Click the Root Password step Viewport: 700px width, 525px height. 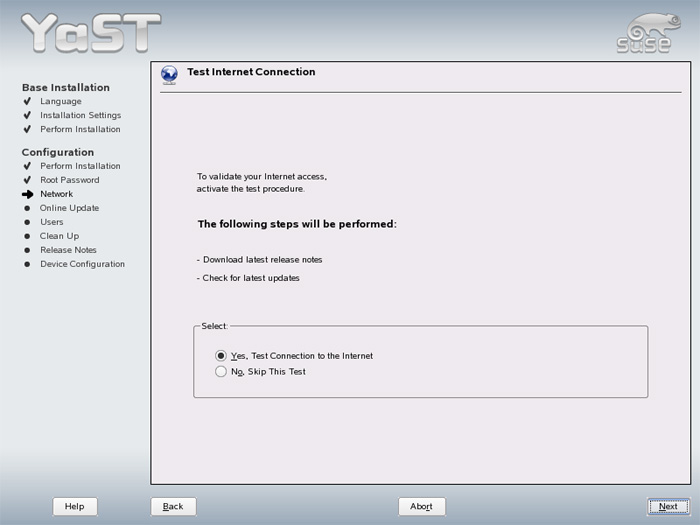(70, 180)
